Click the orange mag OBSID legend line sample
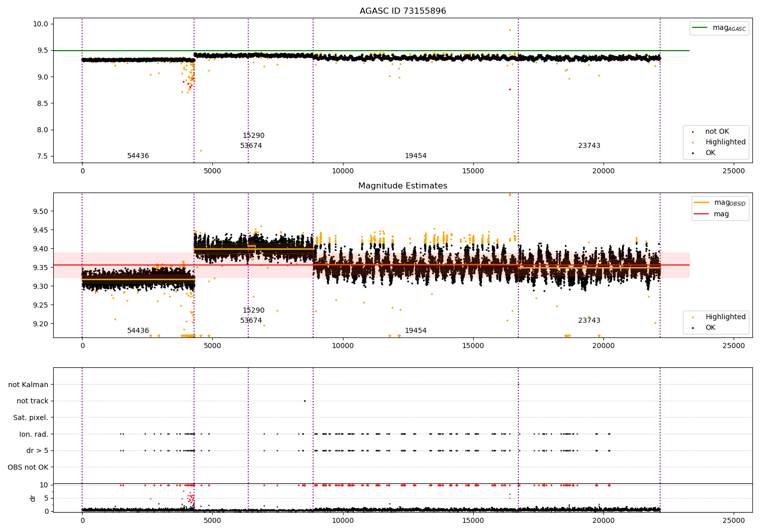Image resolution: width=760 pixels, height=532 pixels. (702, 203)
